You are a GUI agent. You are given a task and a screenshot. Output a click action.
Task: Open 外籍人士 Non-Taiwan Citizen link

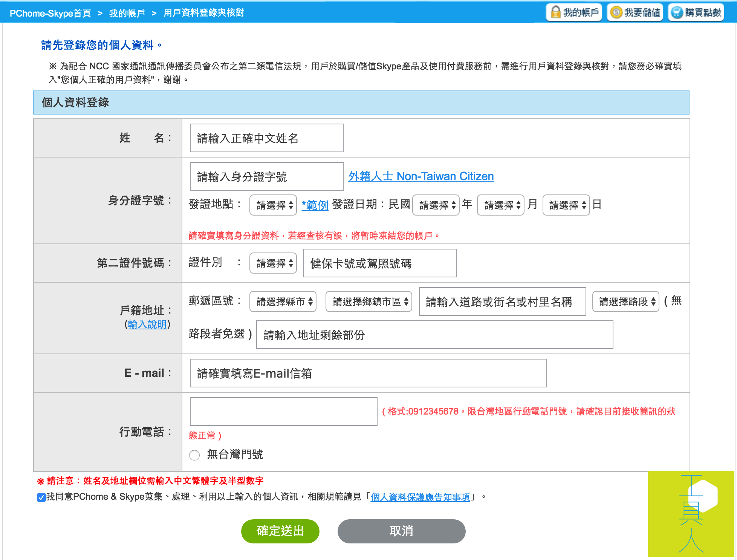(x=421, y=176)
